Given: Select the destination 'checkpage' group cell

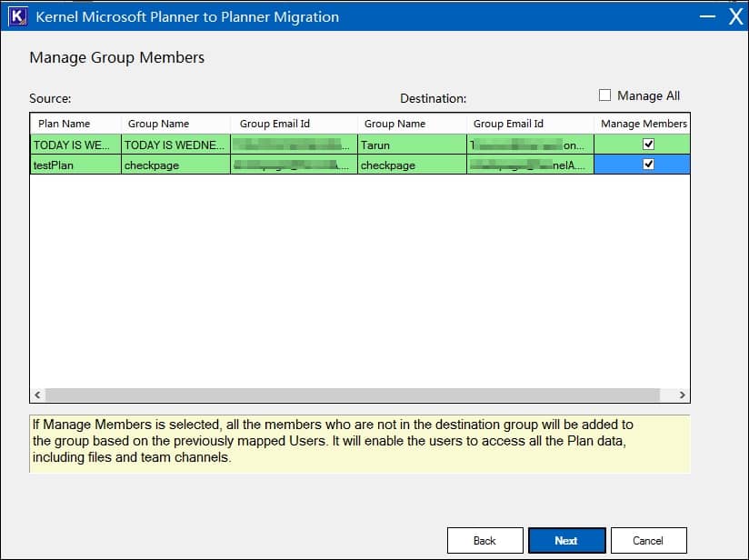Looking at the screenshot, I should coord(412,165).
